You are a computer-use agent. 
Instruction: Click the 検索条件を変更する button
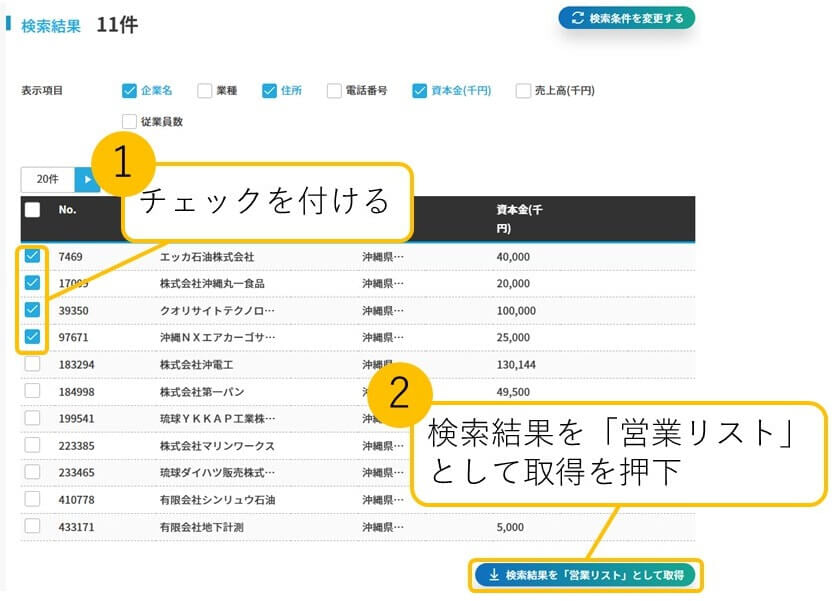point(626,18)
